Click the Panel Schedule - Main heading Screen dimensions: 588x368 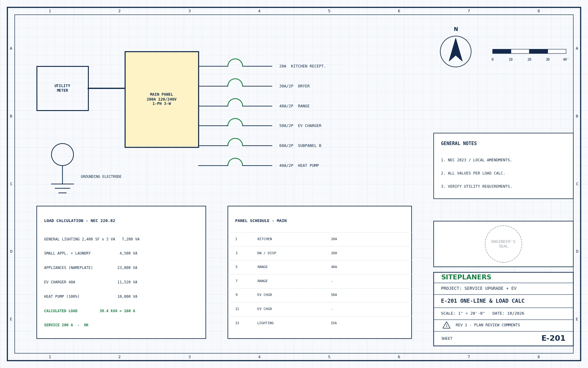(261, 221)
